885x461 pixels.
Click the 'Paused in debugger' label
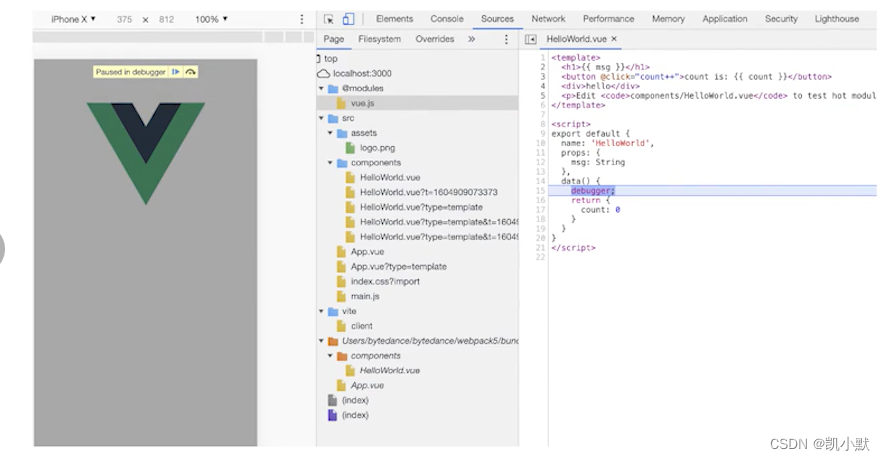[x=130, y=72]
